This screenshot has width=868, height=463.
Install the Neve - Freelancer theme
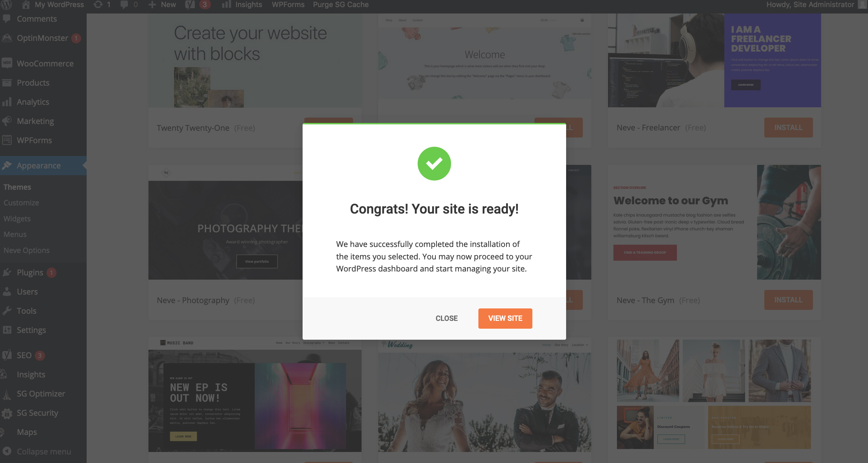click(x=788, y=128)
